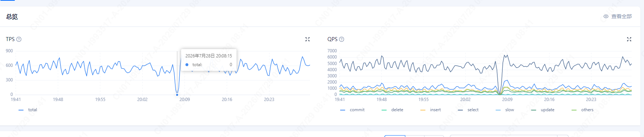This screenshot has height=137, width=644.
Task: Open the 查看全部 link
Action: (x=622, y=16)
